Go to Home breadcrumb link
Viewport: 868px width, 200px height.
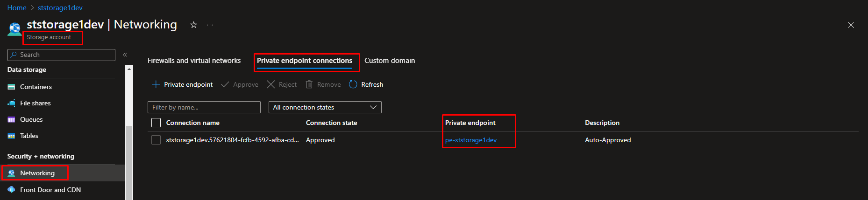[17, 8]
